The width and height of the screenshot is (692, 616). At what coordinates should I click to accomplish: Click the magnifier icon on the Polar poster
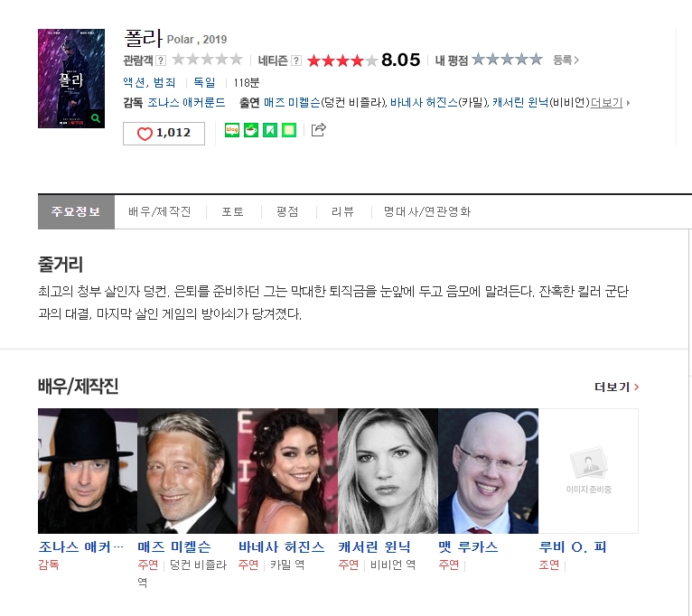click(97, 118)
